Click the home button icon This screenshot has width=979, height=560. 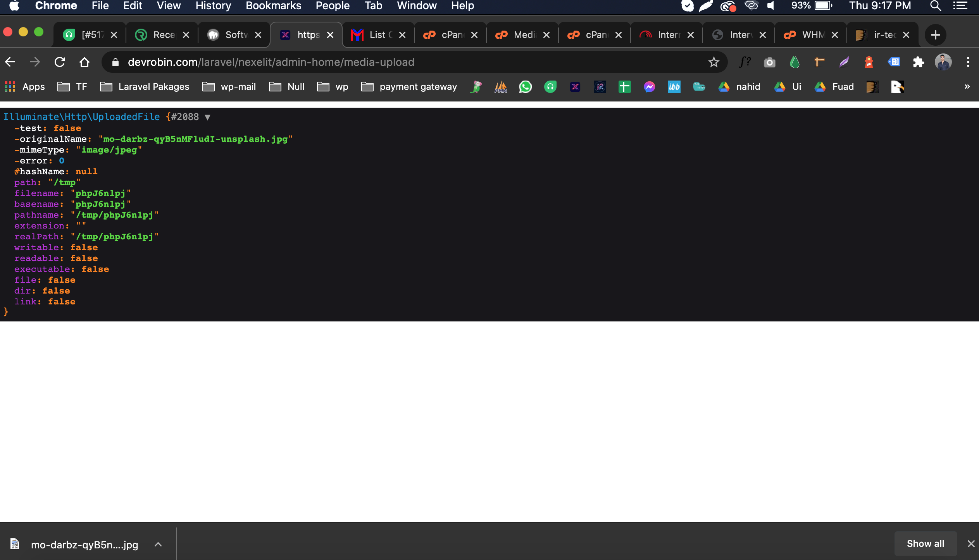pyautogui.click(x=84, y=62)
